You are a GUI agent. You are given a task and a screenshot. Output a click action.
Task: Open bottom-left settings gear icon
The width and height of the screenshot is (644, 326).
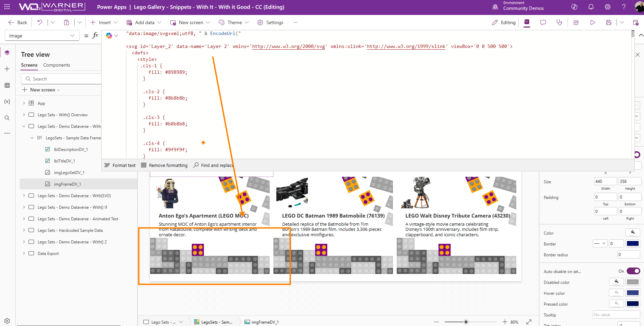coord(7,321)
